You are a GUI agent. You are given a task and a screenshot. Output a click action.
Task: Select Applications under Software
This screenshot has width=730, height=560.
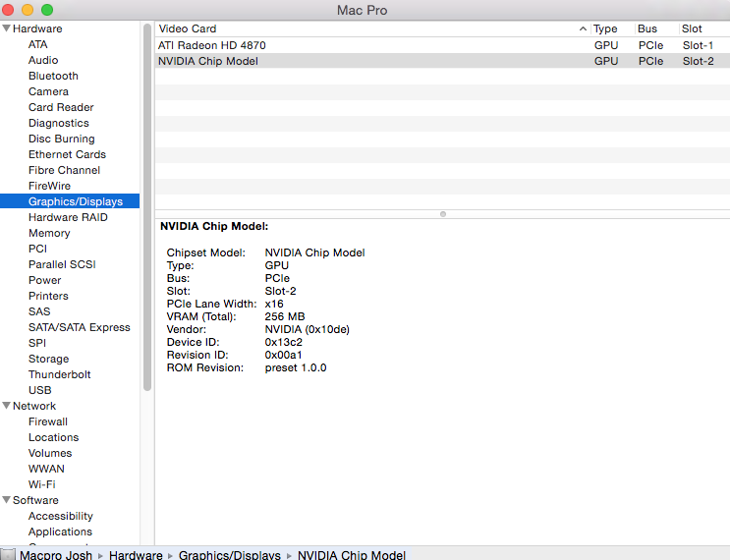click(x=60, y=532)
